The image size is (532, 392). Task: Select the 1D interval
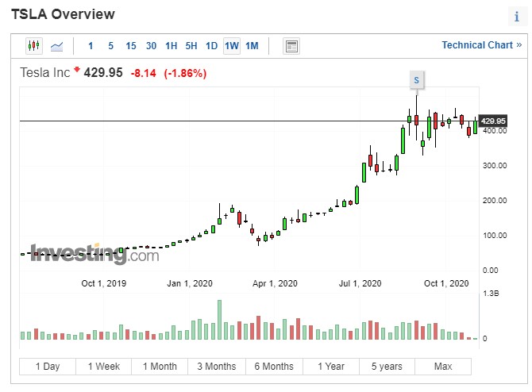point(212,46)
